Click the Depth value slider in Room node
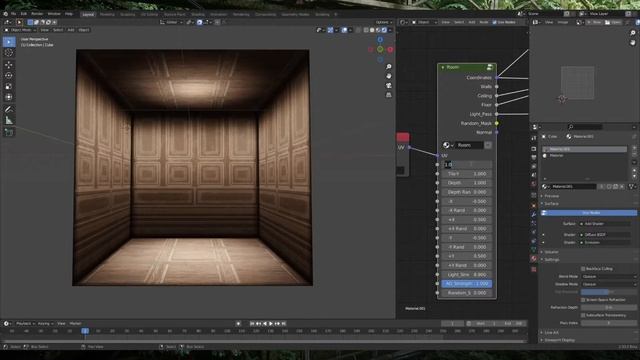 [467, 183]
